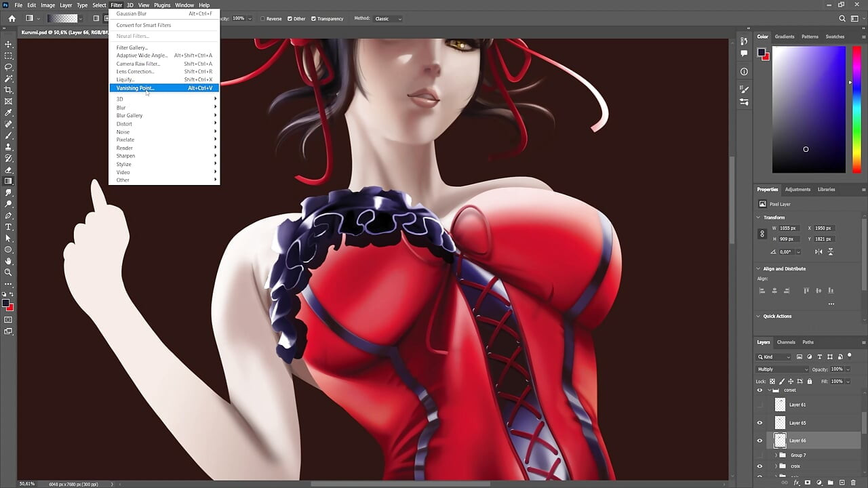Uncheck the Transparency checkbox
The image size is (868, 488).
(313, 18)
